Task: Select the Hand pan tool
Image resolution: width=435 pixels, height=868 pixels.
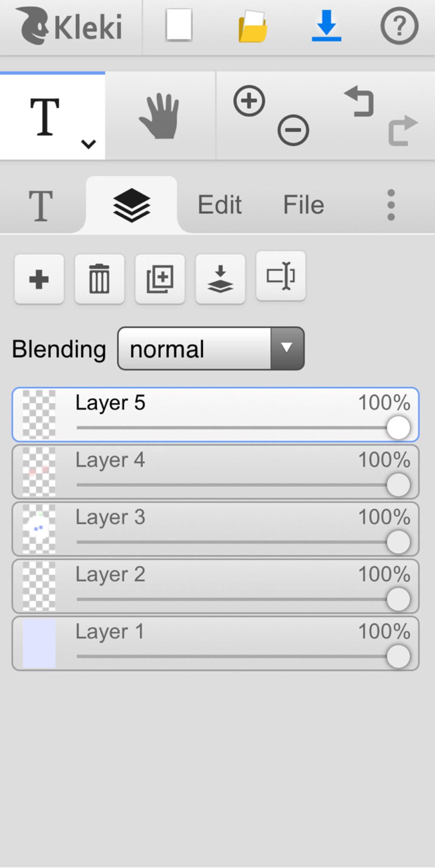Action: click(x=160, y=116)
